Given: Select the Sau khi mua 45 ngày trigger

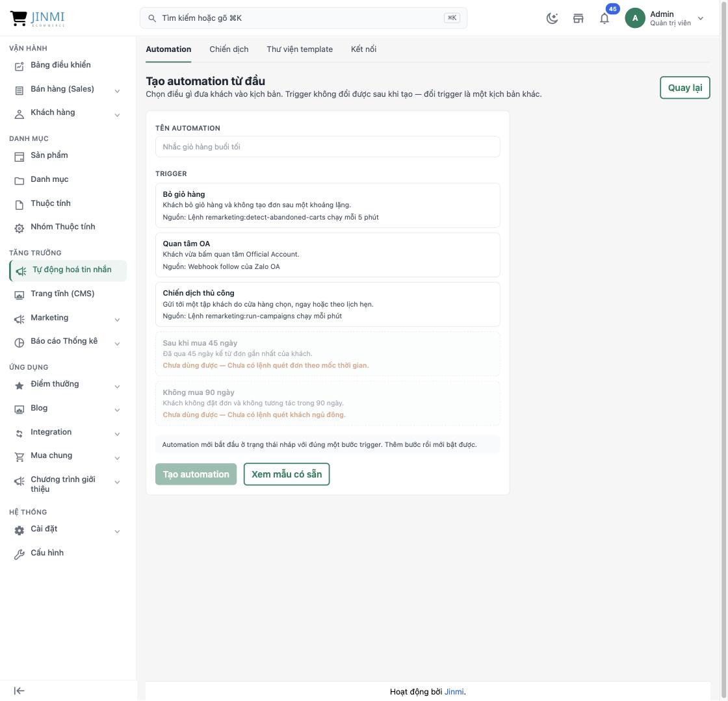Looking at the screenshot, I should (x=328, y=353).
